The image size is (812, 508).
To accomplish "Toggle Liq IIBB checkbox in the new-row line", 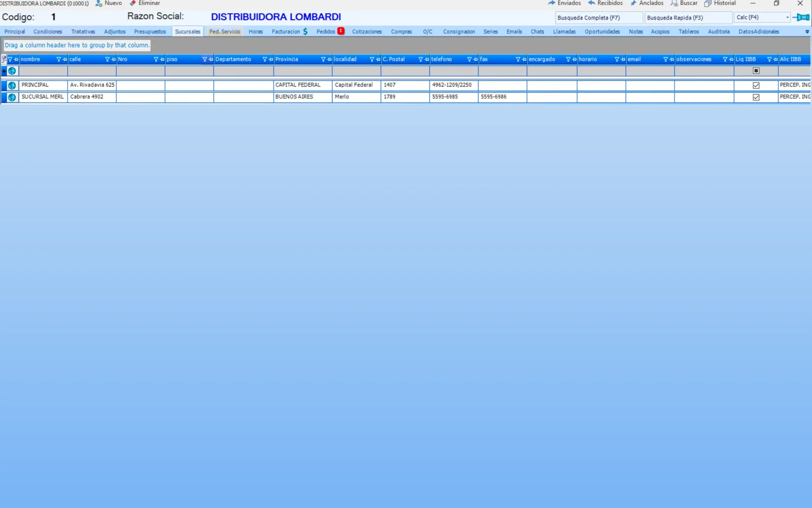I will [x=756, y=71].
